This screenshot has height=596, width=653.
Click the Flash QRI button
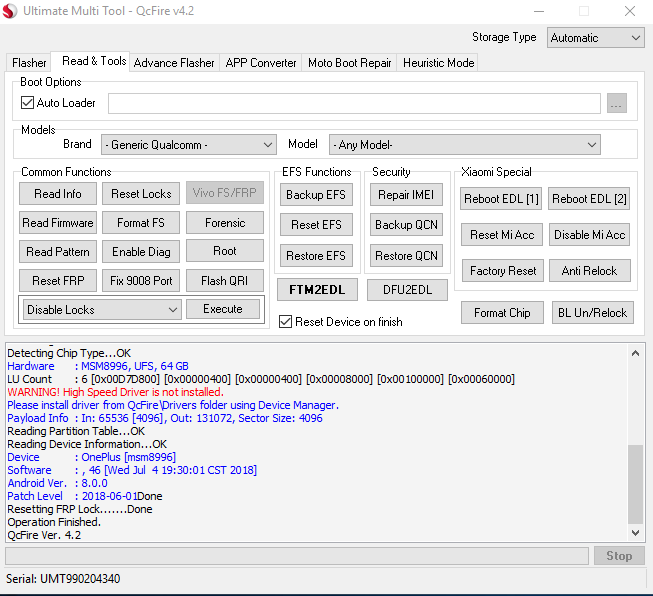click(x=225, y=281)
